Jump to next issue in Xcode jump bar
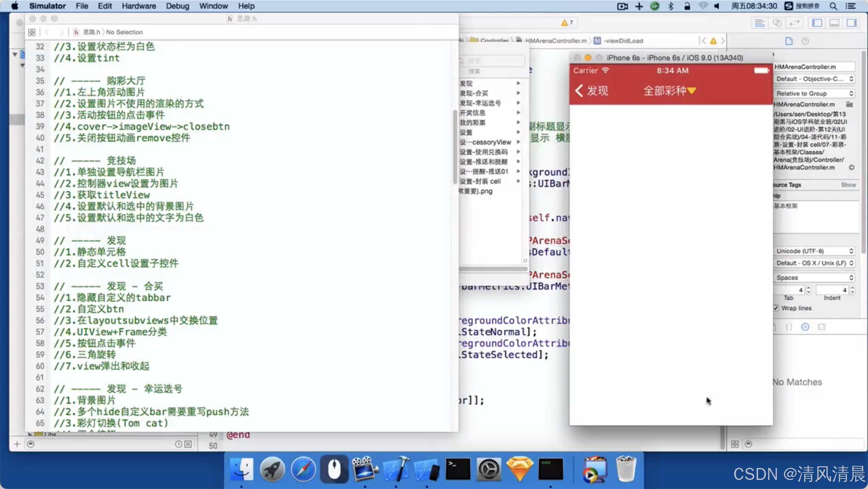 tap(723, 41)
